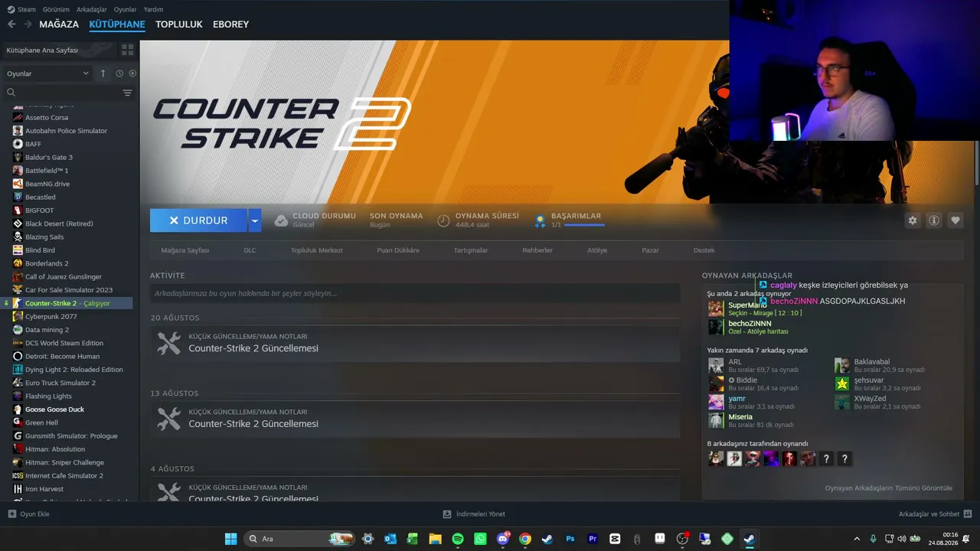Open Spotify from the taskbar

(x=458, y=539)
